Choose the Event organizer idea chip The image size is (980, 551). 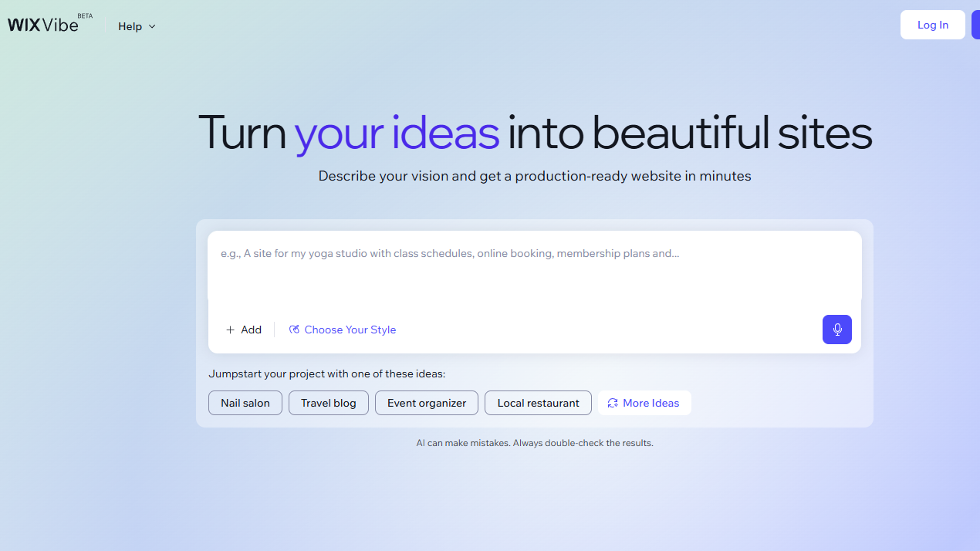click(427, 403)
